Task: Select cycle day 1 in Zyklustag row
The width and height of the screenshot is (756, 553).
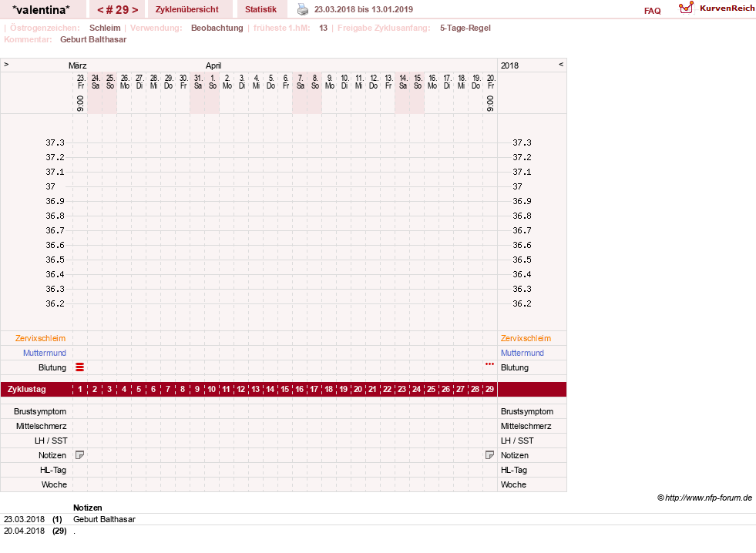Action: pos(80,389)
